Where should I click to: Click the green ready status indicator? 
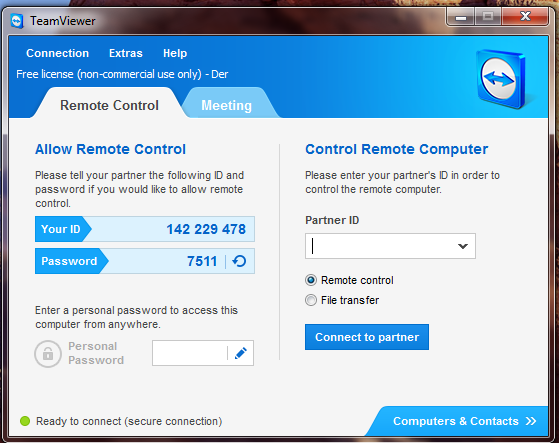click(x=25, y=421)
